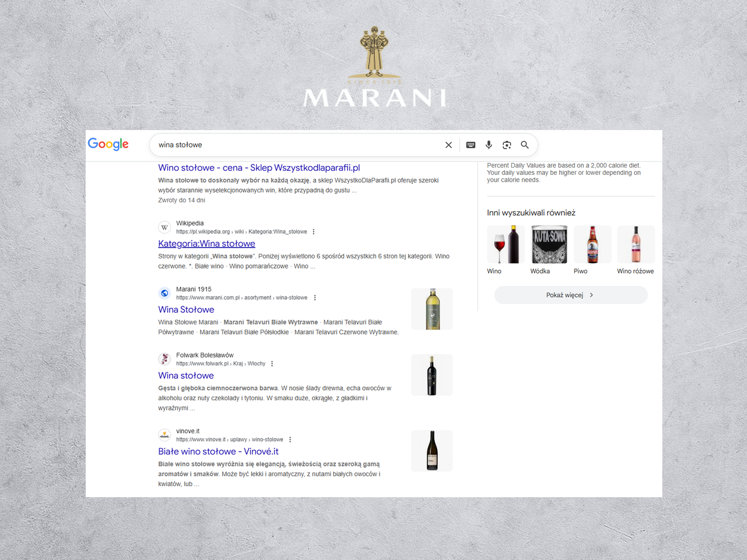The image size is (747, 560).
Task: Select the Wódka related search thumbnail
Action: (x=549, y=245)
